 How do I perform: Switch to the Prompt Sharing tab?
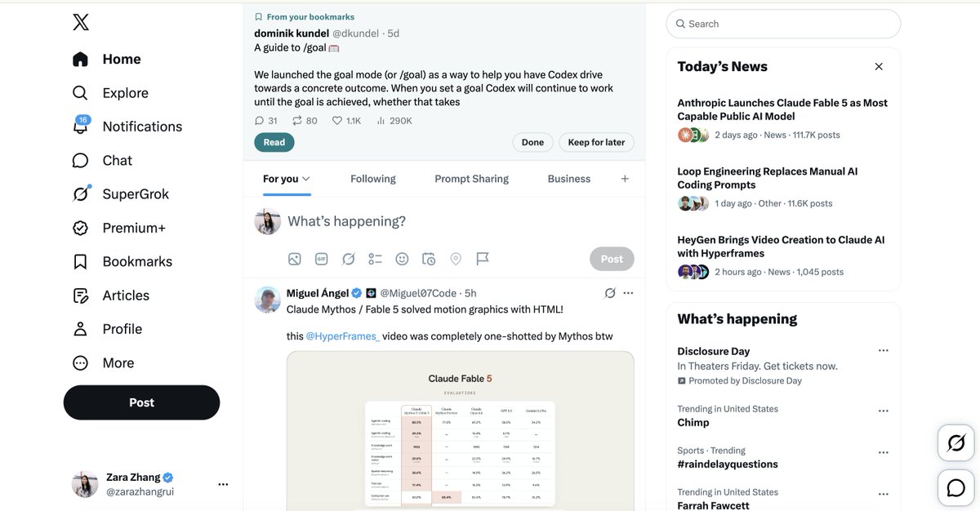471,179
